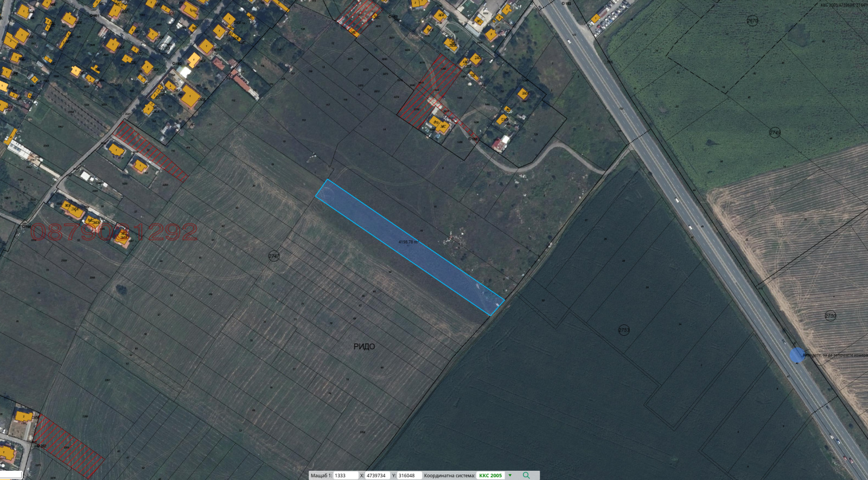This screenshot has height=480, width=868.
Task: Click the circled 2747 district marker
Action: tap(274, 256)
